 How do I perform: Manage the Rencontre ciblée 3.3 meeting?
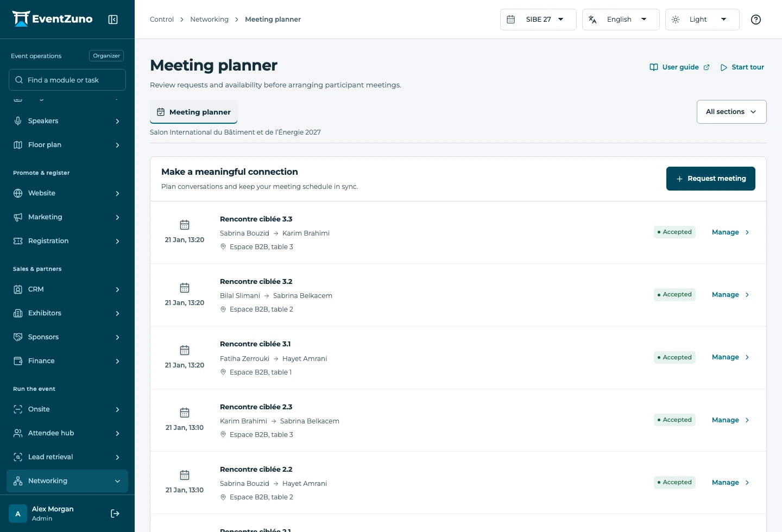click(x=730, y=232)
